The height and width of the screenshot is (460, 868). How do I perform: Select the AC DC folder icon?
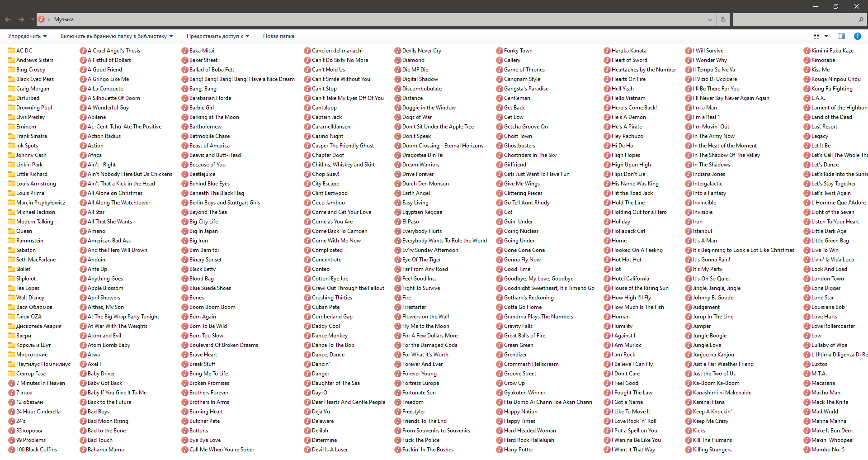pos(12,51)
